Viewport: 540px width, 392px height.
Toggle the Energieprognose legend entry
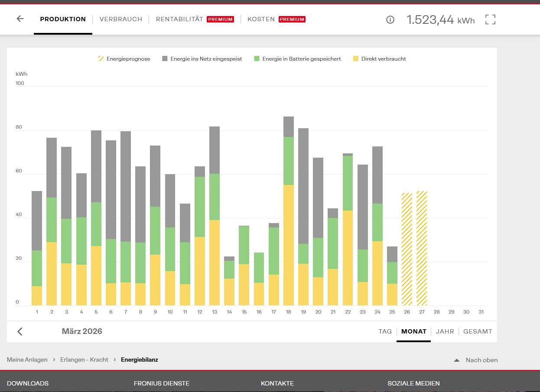pyautogui.click(x=124, y=59)
